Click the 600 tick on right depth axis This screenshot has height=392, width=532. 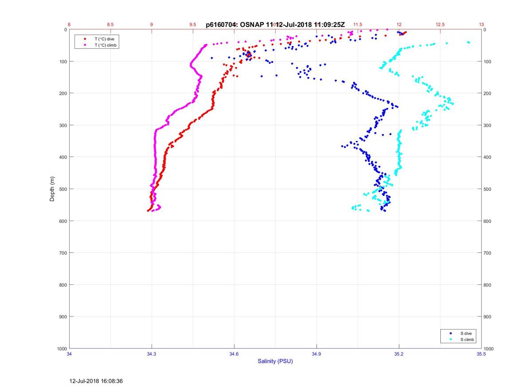pos(487,221)
